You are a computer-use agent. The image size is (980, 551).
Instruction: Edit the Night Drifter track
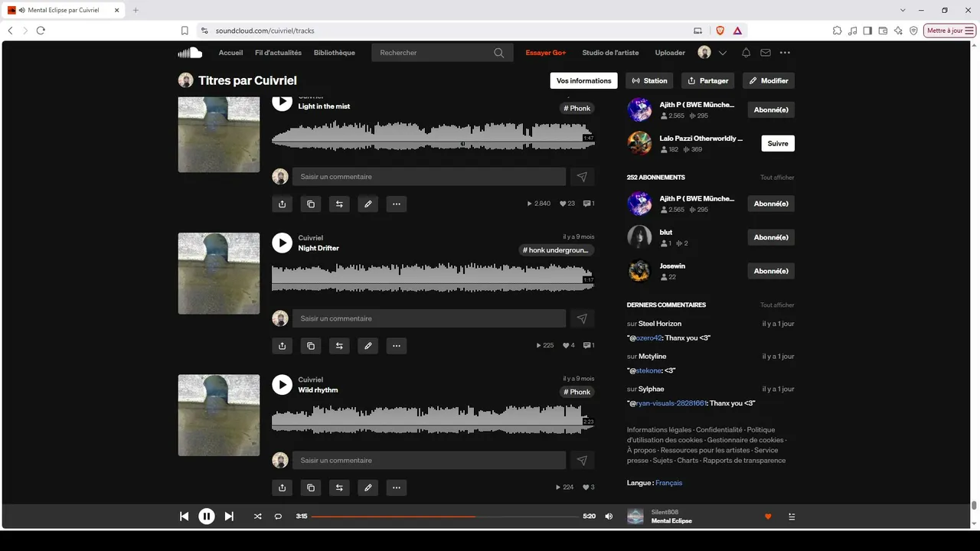(x=367, y=346)
